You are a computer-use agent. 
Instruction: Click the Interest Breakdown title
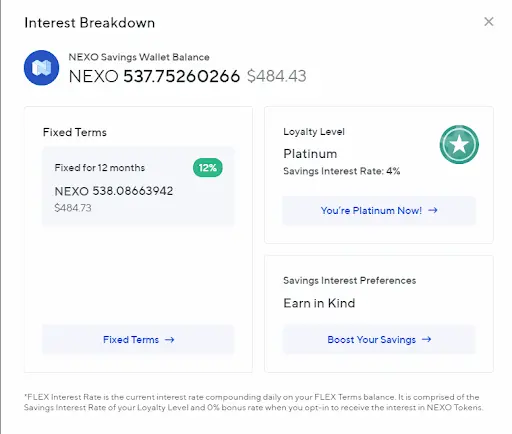pyautogui.click(x=90, y=23)
